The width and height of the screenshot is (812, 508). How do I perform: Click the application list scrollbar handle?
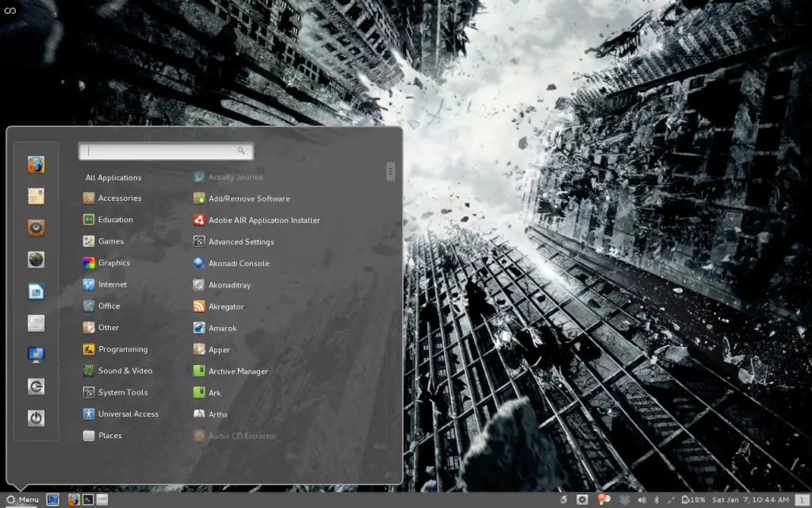pyautogui.click(x=390, y=171)
